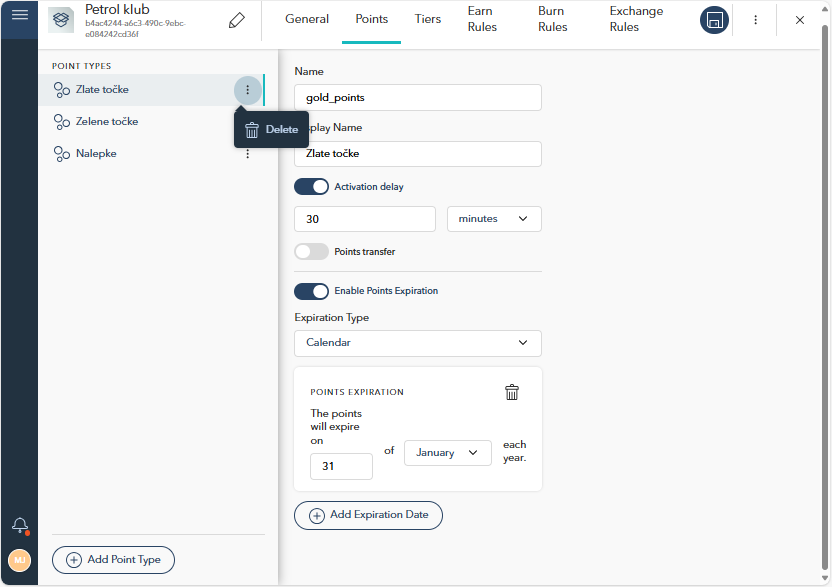Image resolution: width=832 pixels, height=587 pixels.
Task: Open three-dot menu for Zlate točke
Action: click(x=247, y=90)
